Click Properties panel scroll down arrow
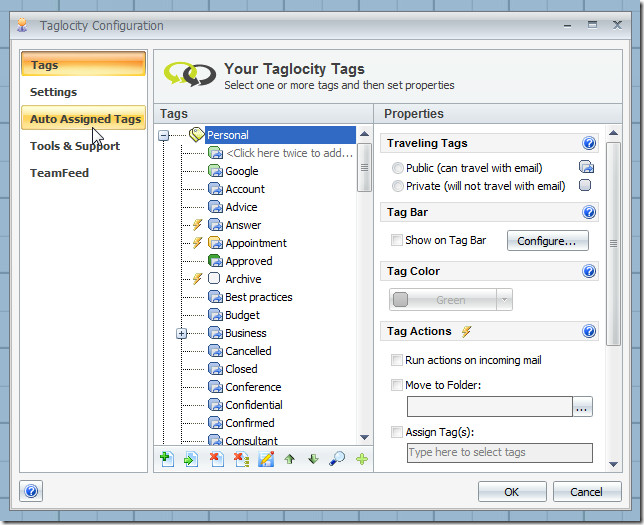This screenshot has width=644, height=525. coord(614,465)
